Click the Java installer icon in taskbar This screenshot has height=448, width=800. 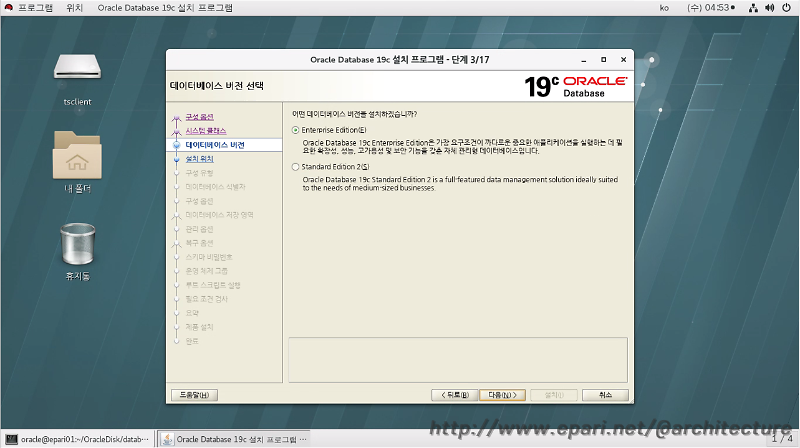(167, 439)
